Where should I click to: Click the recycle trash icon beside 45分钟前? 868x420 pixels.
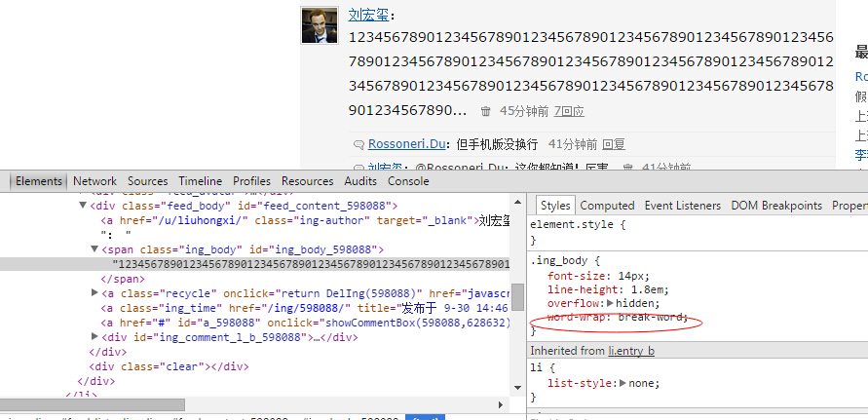click(485, 111)
